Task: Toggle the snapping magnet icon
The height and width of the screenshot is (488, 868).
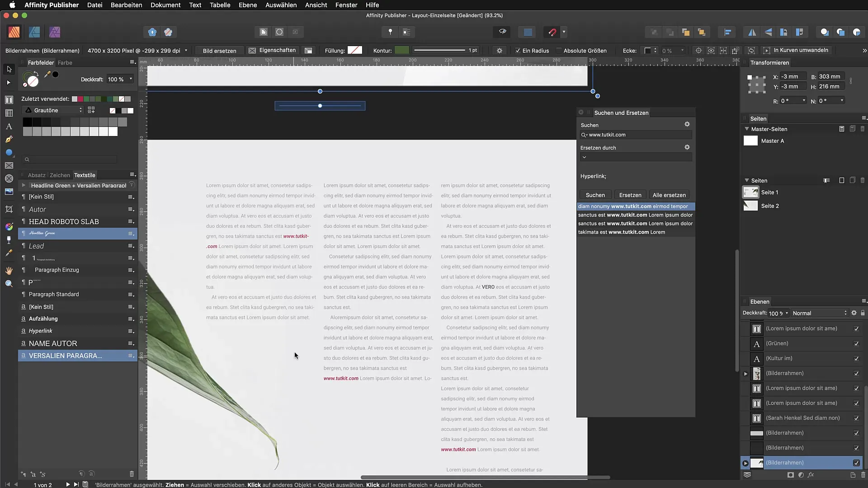Action: [x=552, y=32]
